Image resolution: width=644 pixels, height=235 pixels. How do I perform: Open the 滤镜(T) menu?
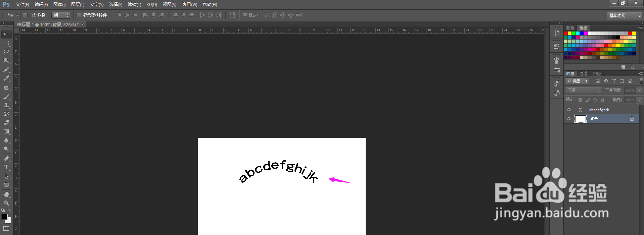[134, 5]
